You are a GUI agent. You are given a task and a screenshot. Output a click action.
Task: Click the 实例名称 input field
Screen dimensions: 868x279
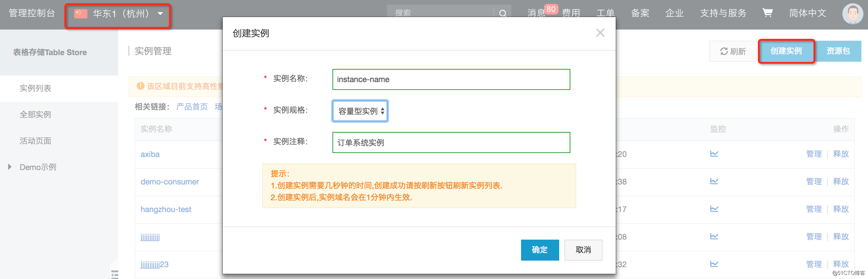click(x=451, y=79)
